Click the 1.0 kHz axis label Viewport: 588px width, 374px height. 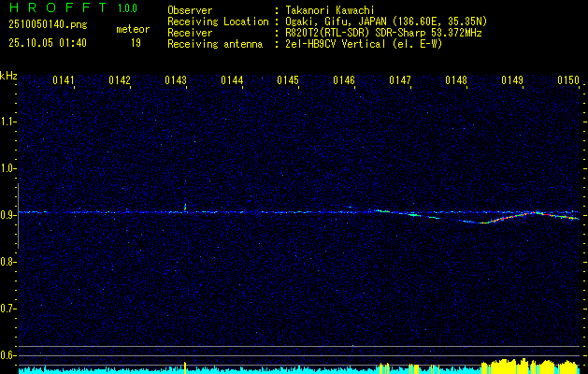pos(7,168)
